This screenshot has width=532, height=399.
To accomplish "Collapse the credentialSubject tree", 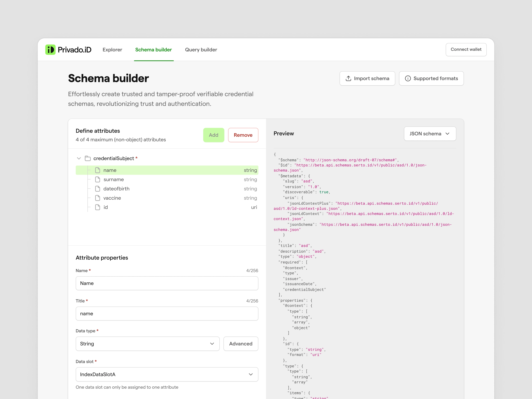I will click(x=79, y=158).
